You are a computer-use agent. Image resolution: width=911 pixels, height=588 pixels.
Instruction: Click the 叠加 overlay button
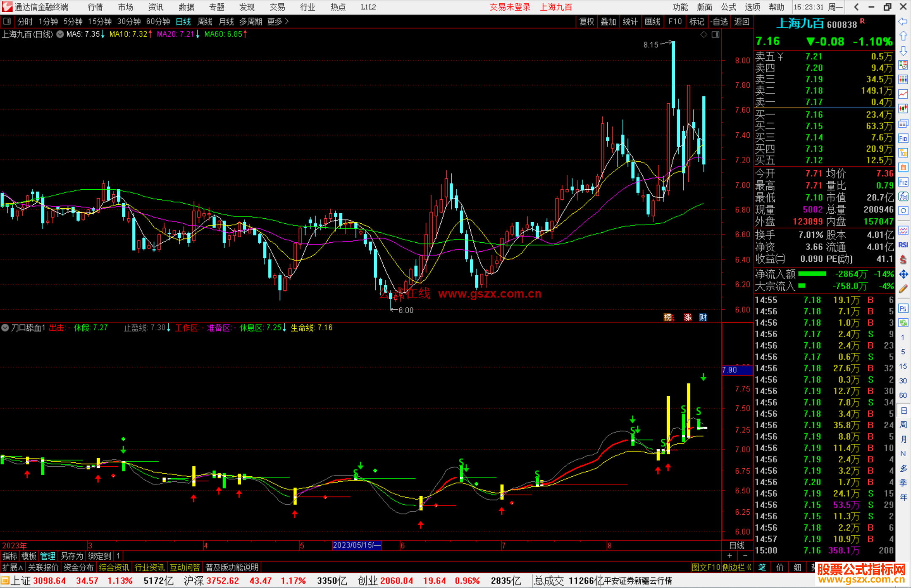608,21
